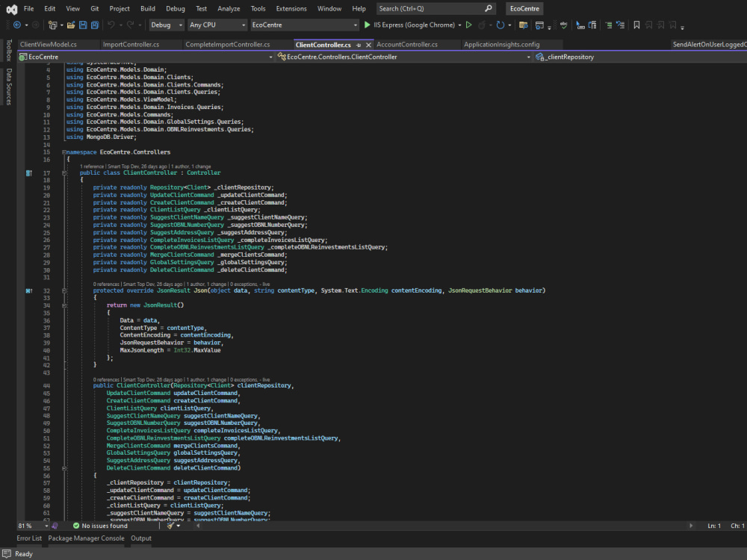The width and height of the screenshot is (747, 560).
Task: Click the Undo arrow icon
Action: point(111,25)
